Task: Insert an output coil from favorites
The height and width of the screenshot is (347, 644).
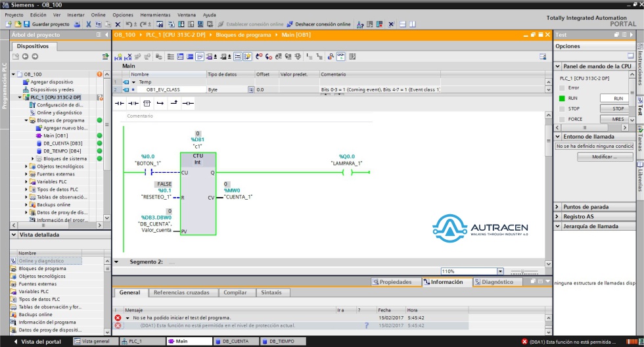Action: point(188,103)
